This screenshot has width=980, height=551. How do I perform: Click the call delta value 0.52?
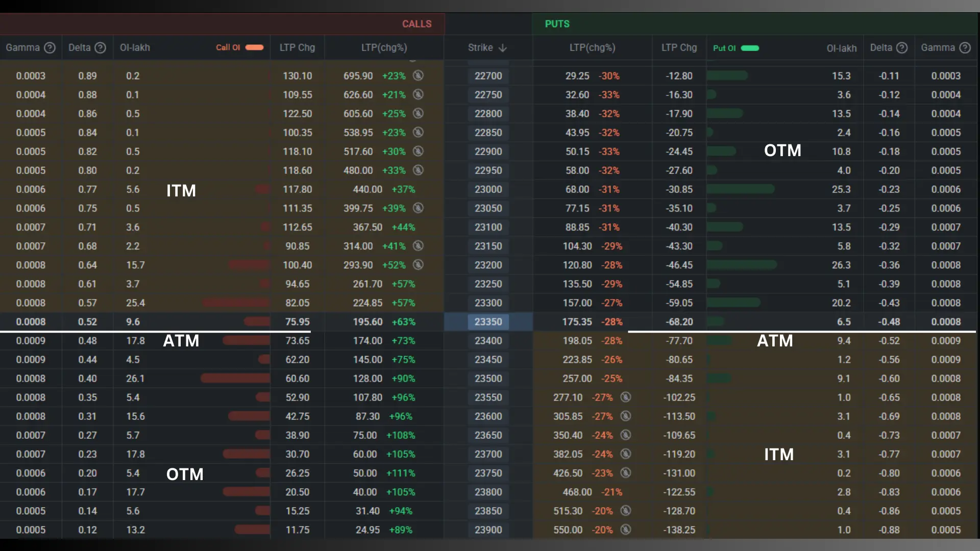coord(87,322)
